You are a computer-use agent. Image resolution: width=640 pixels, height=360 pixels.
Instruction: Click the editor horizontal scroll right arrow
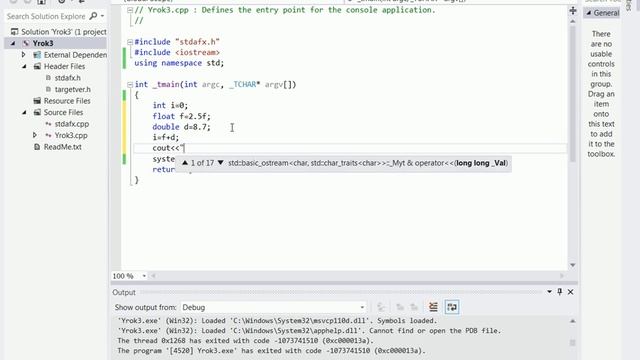tap(562, 276)
